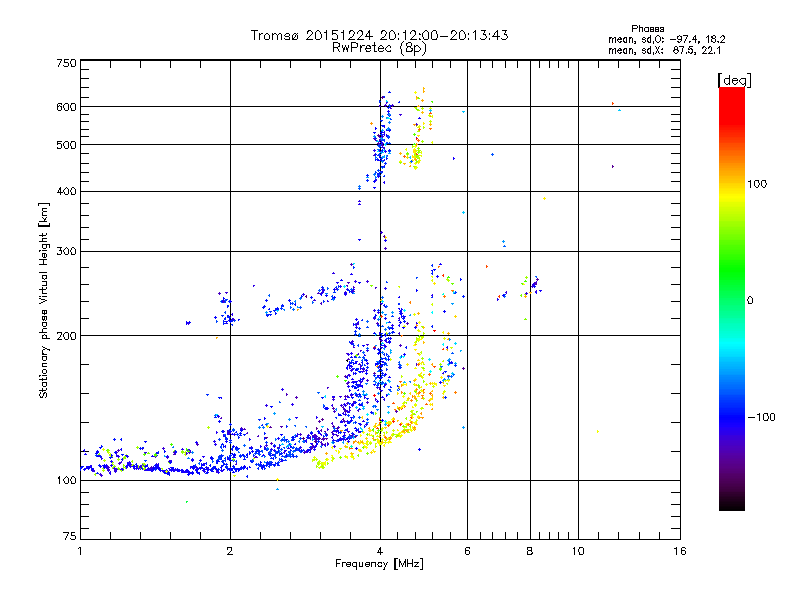Viewport: 800px width, 600px height.
Task: Click the plot title 'Tromsø 20151224 20:12:00-20:13:43'
Action: [379, 35]
